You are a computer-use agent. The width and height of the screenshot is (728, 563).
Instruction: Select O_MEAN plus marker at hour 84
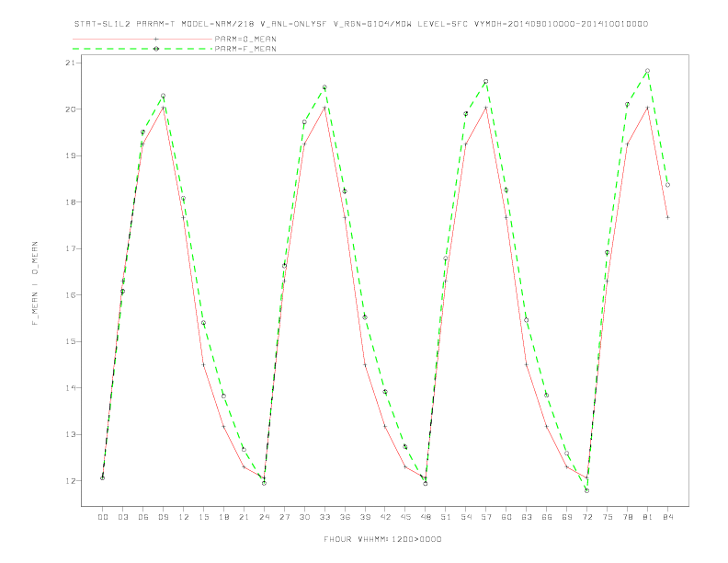[x=667, y=217]
